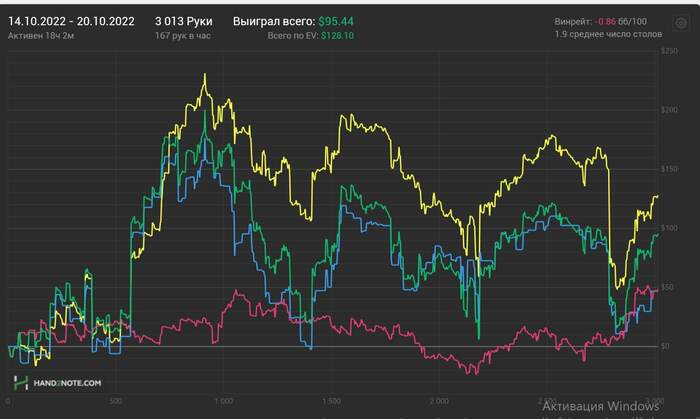700x419 pixels.
Task: Click the 1 000 hands x-axis tick
Action: pyautogui.click(x=224, y=401)
